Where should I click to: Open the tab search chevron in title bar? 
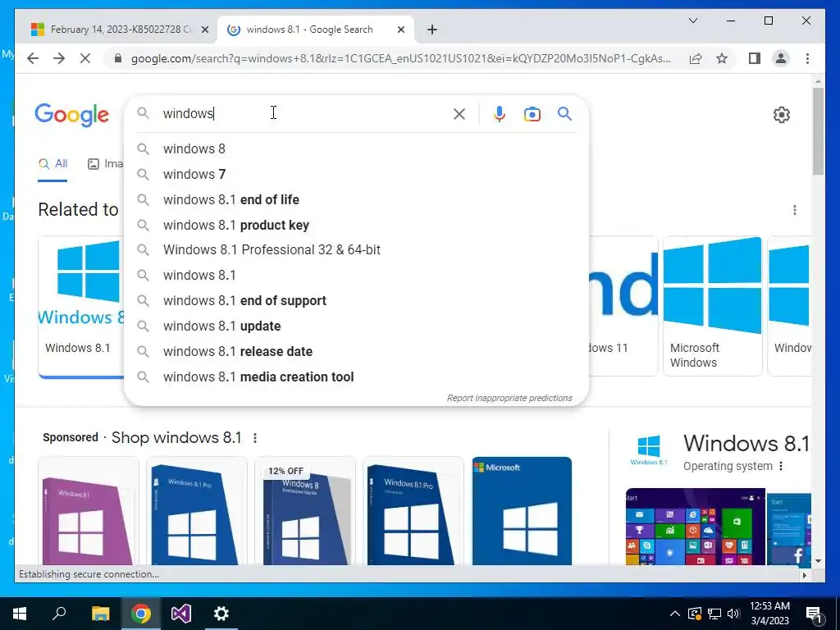click(x=692, y=21)
